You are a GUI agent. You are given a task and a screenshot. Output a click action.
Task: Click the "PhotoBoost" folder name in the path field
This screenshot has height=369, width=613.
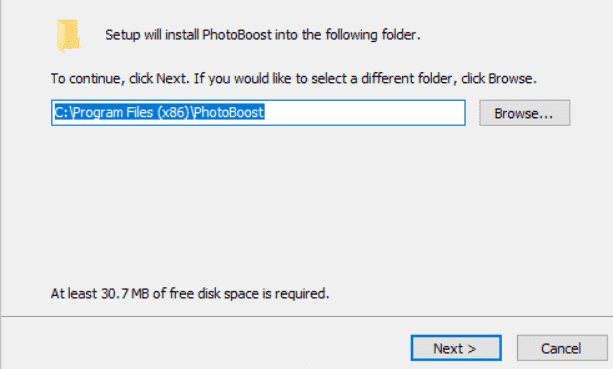[229, 113]
